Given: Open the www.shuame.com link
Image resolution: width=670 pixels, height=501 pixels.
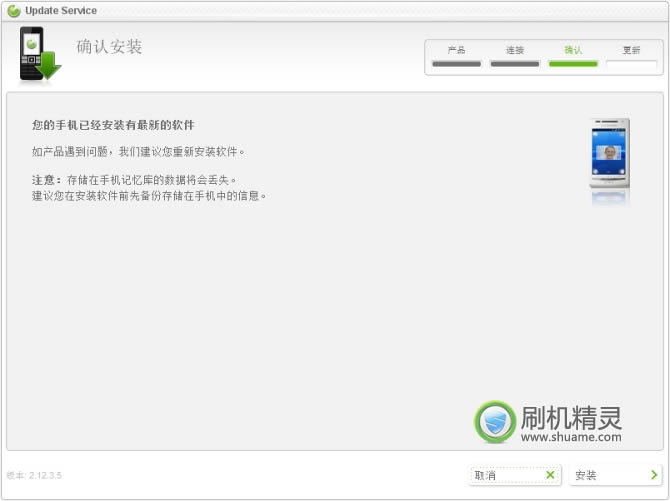Looking at the screenshot, I should click(571, 437).
